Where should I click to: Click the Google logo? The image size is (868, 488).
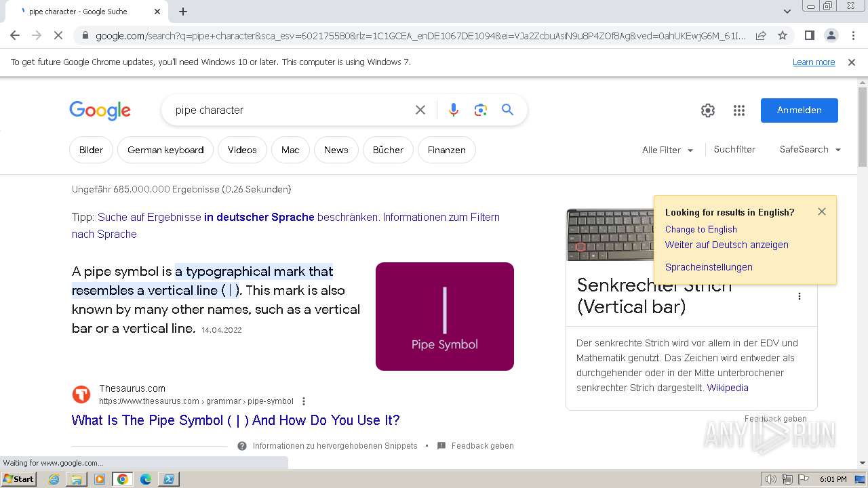pyautogui.click(x=100, y=110)
